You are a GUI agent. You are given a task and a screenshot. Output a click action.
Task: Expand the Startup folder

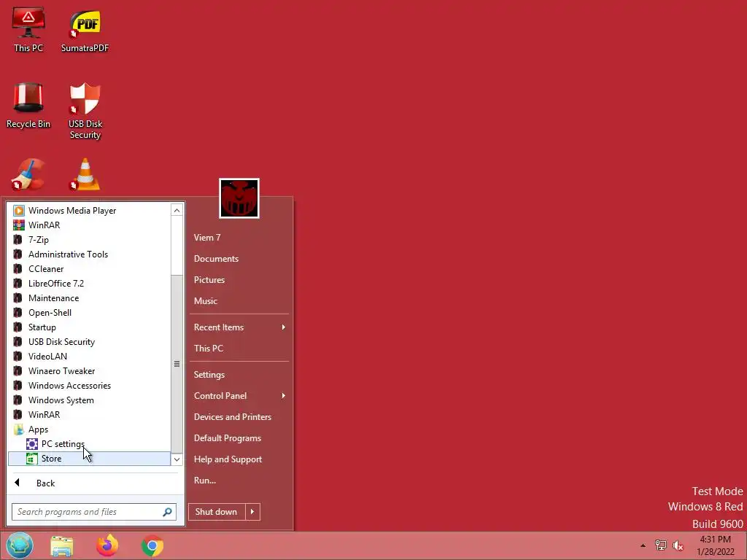89,327
